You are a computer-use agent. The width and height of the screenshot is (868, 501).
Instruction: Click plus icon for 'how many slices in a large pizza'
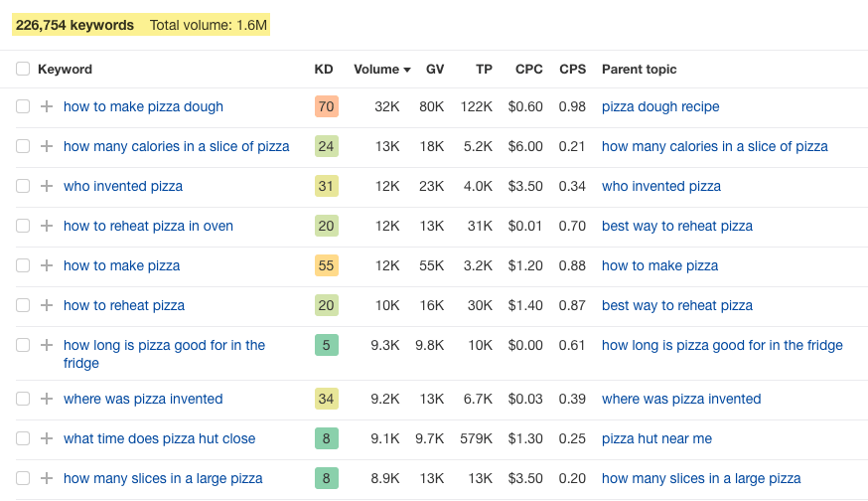47,478
